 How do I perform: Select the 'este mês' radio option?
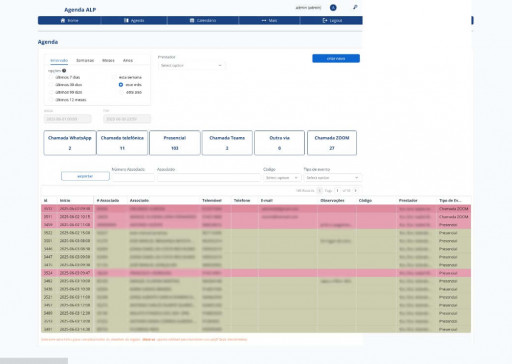point(121,85)
